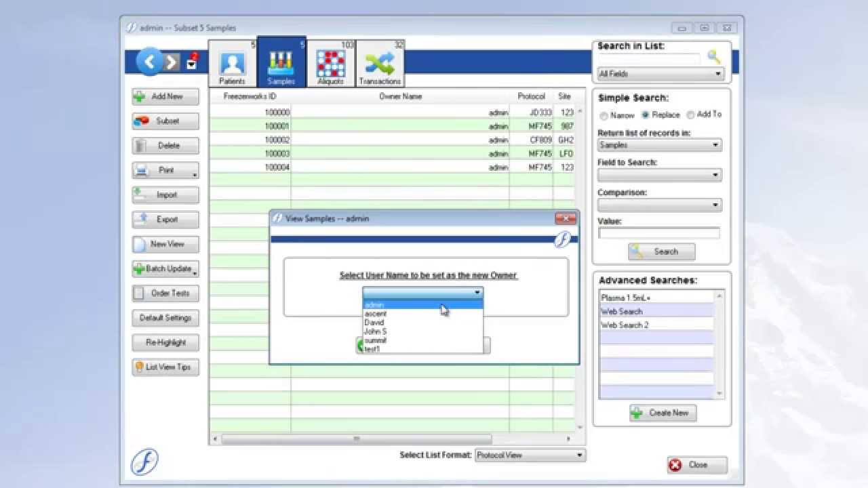
Task: Click the Freezerworks ID column header
Action: tap(250, 96)
